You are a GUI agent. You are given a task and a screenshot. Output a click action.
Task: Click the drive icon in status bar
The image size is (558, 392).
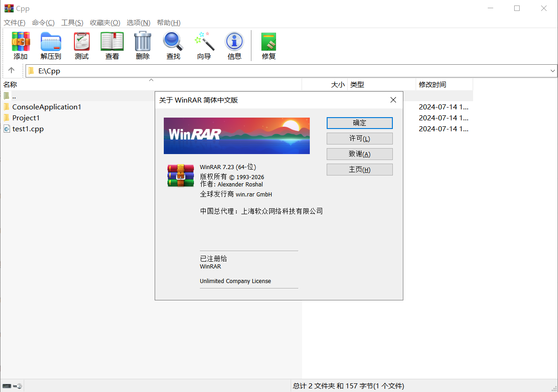pyautogui.click(x=7, y=386)
